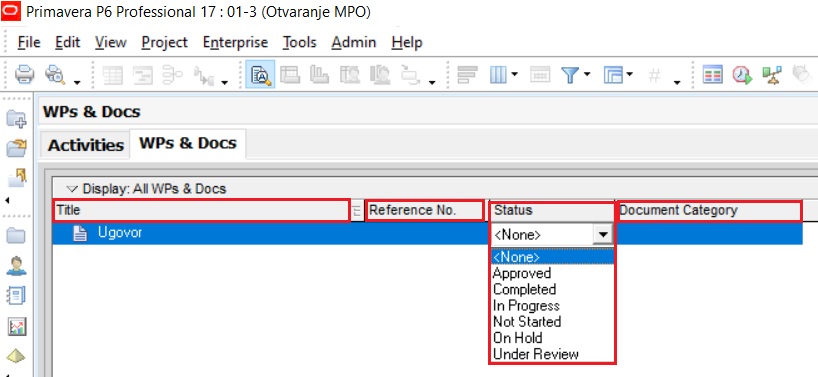Click the Print toolbar icon
Viewport: 818px width, 377px height.
click(24, 75)
